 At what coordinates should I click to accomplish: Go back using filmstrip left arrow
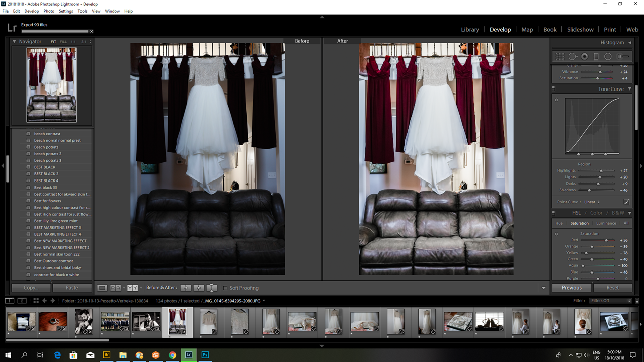44,301
